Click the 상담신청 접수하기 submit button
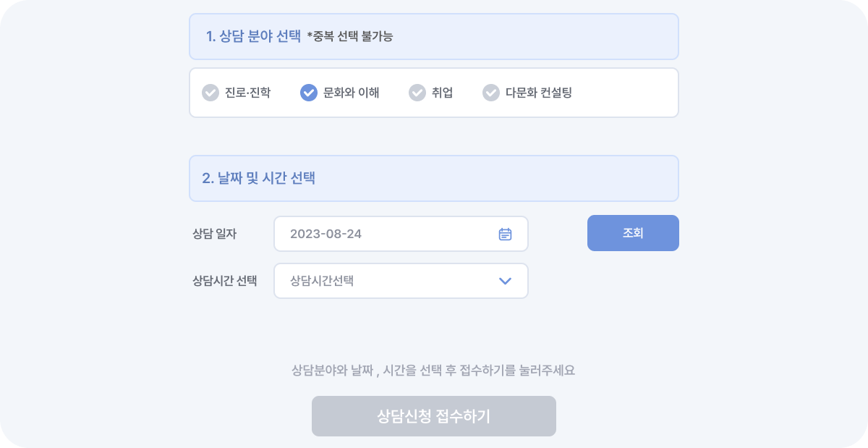Screen dimensions: 868x448 [x=433, y=415]
